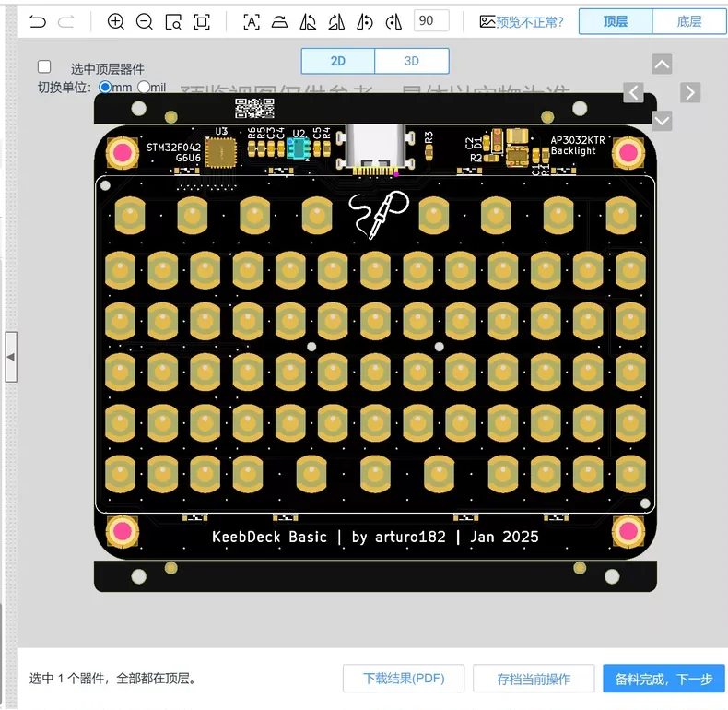Screen dimensions: 728x710
Task: Click the AP3032KTR Backlight label
Action: click(578, 145)
